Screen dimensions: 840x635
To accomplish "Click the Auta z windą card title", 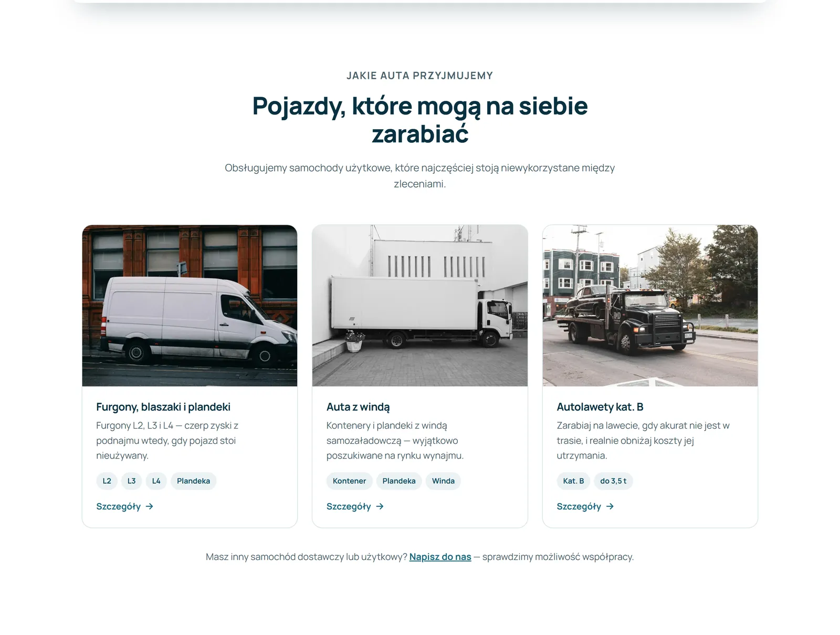I will [358, 407].
